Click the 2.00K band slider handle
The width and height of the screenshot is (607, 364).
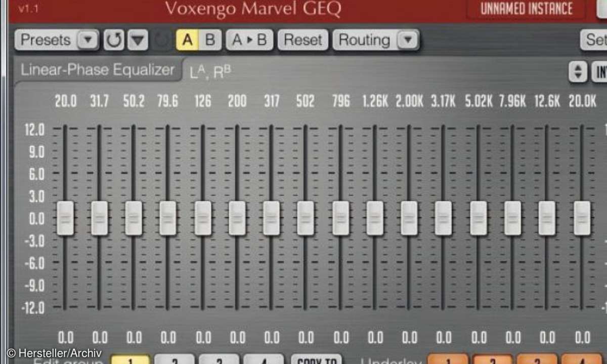click(409, 218)
